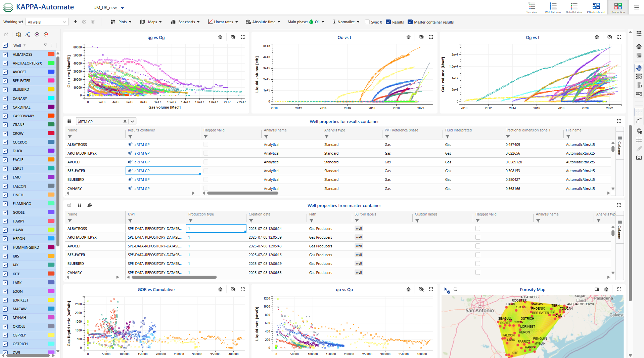Click the camera snapshot icon in right toolbar
This screenshot has width=644, height=358.
tap(639, 157)
